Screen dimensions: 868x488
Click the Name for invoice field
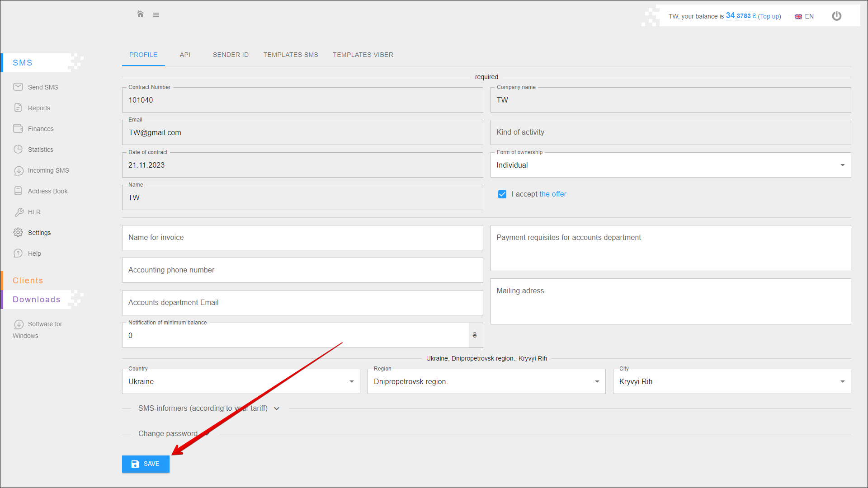click(x=302, y=238)
